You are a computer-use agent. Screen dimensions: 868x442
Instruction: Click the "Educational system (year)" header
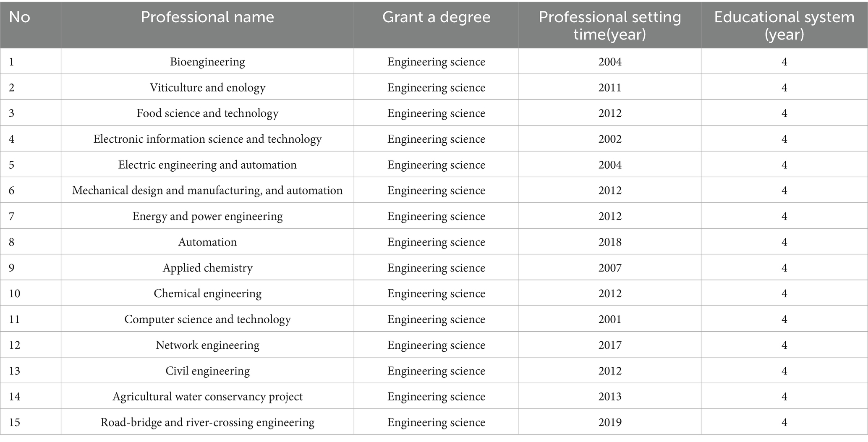click(784, 25)
